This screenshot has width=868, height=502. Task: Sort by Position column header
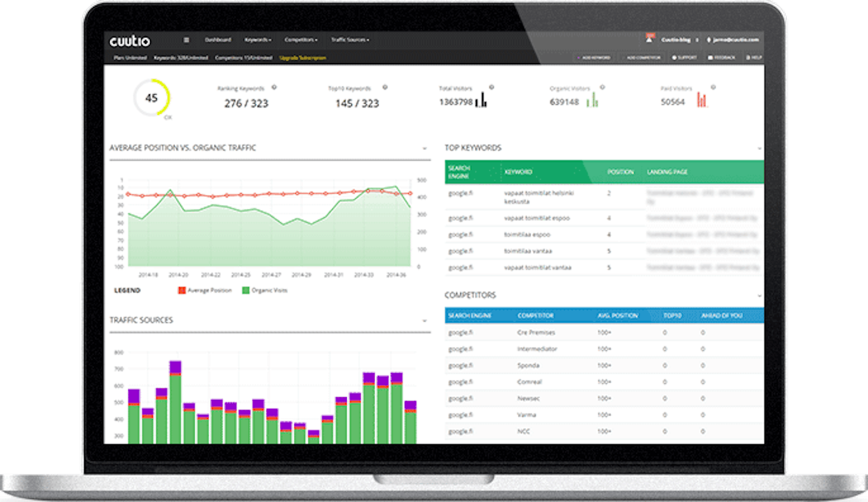click(620, 172)
